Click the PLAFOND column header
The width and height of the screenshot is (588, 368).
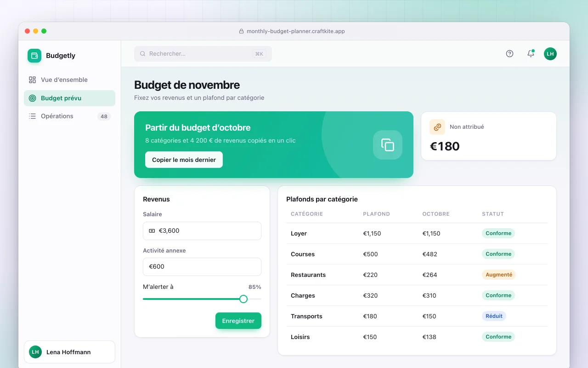click(x=376, y=214)
